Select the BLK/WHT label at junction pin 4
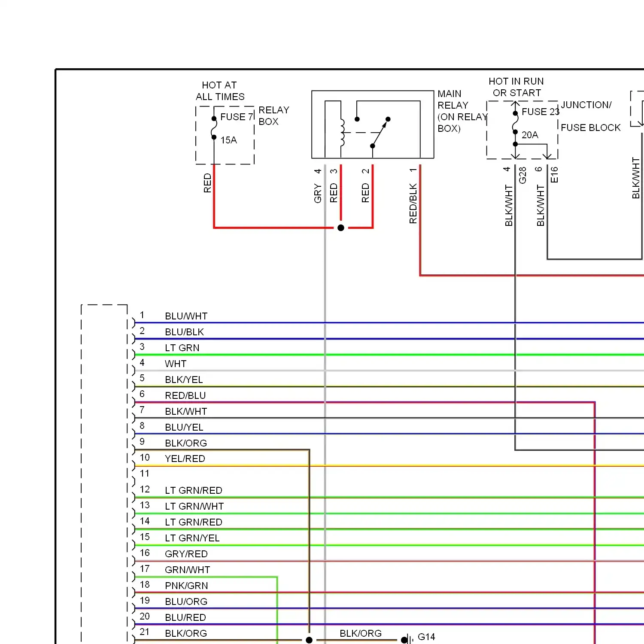644x644 pixels. (x=509, y=205)
